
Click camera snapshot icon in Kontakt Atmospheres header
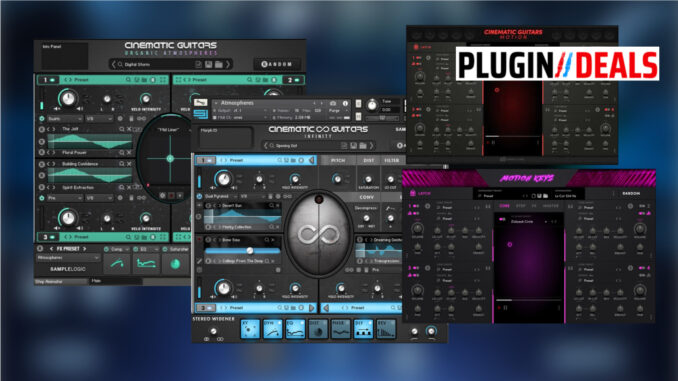[333, 103]
